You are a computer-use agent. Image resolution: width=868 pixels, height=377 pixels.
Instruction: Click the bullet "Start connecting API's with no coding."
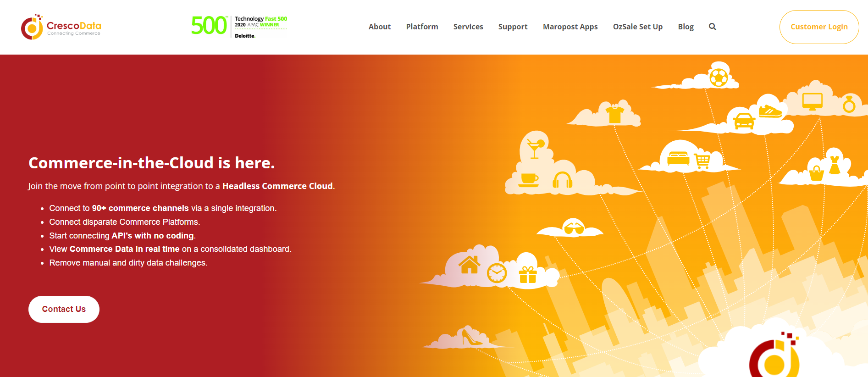pyautogui.click(x=122, y=236)
